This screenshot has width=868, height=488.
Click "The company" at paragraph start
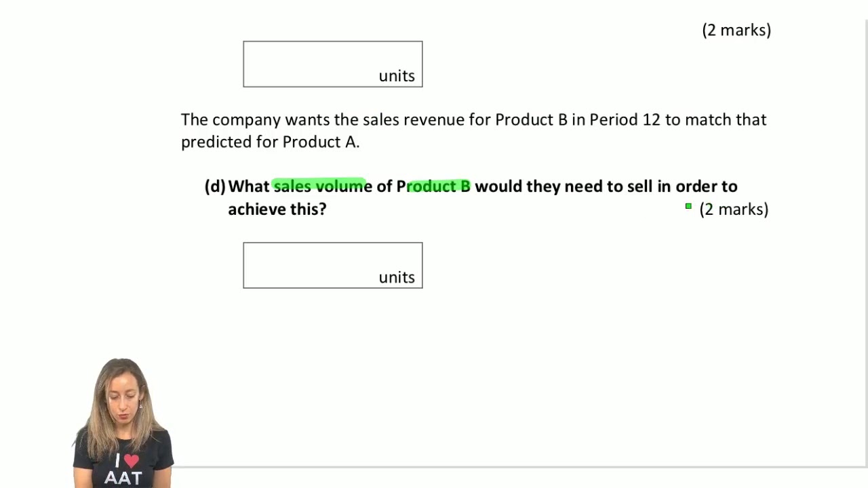231,120
